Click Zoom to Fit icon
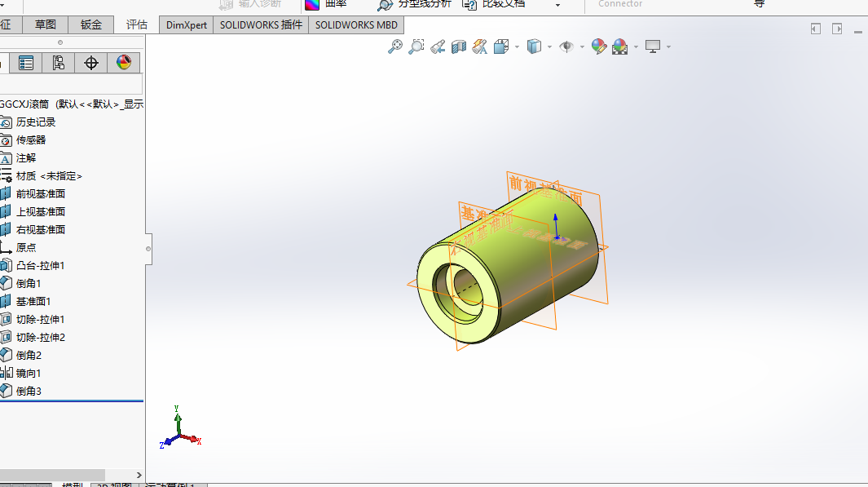 tap(395, 46)
